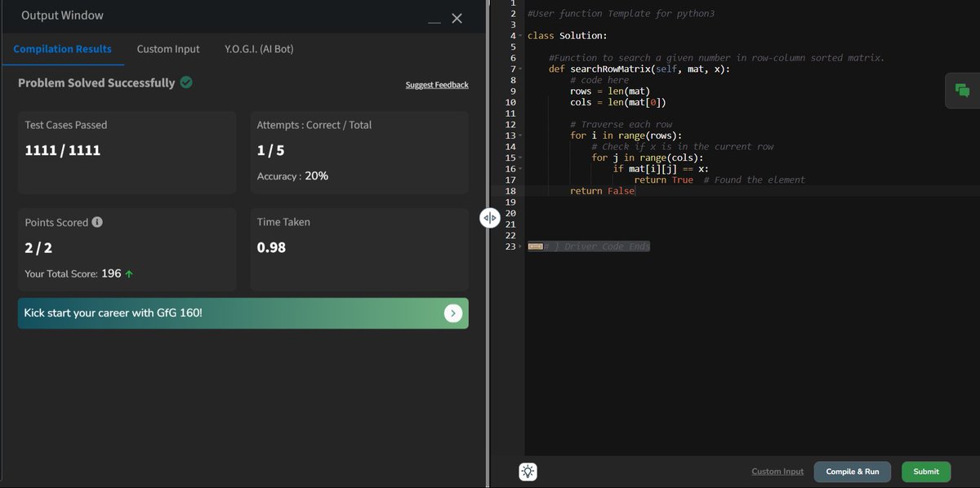Click the Your Total Score 196 text
This screenshot has height=488, width=980.
pos(73,274)
